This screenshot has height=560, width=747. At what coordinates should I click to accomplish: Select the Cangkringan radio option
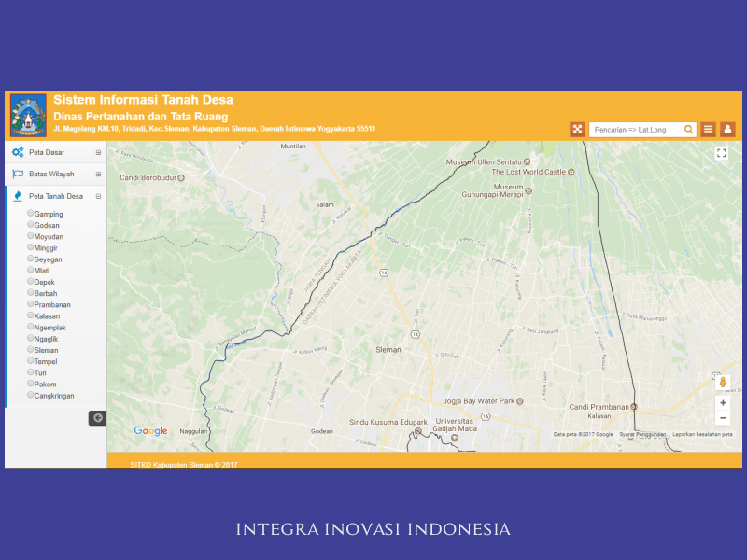click(x=31, y=395)
